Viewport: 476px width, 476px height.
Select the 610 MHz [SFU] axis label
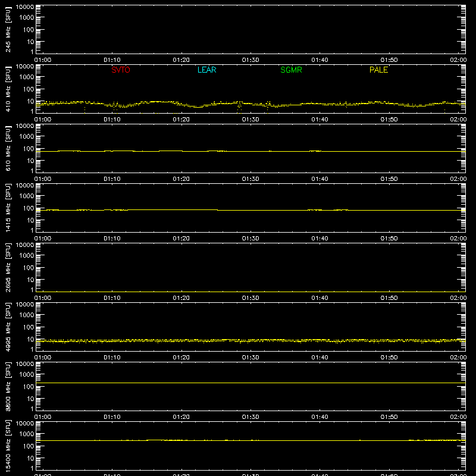point(8,148)
